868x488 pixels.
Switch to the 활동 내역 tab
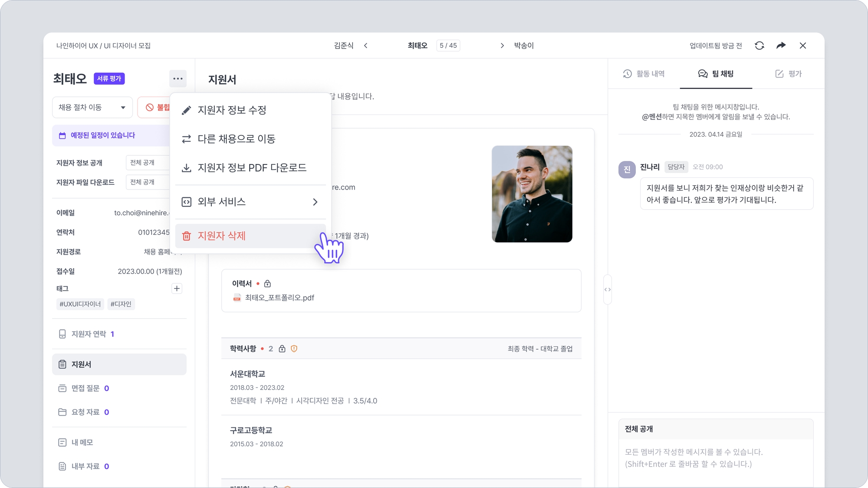point(644,74)
